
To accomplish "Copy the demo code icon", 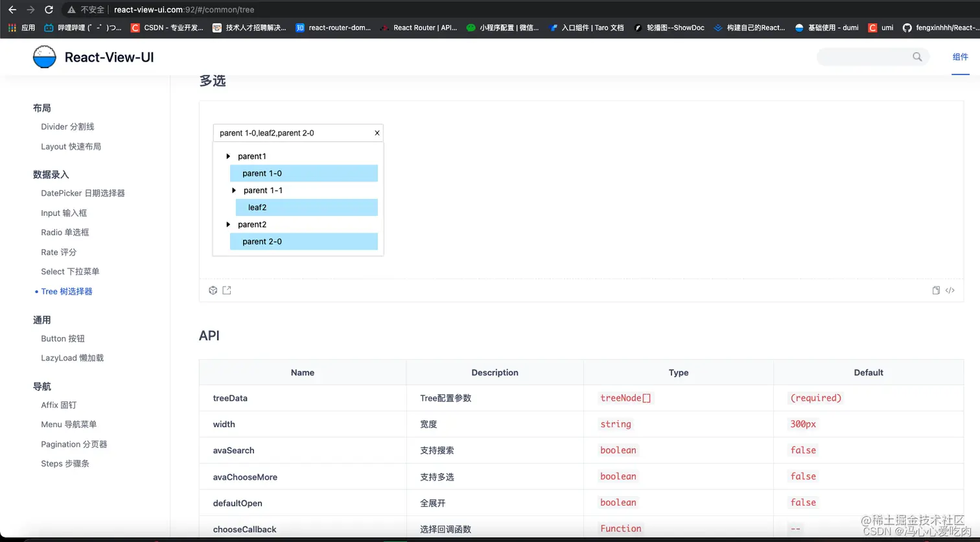I will point(936,290).
